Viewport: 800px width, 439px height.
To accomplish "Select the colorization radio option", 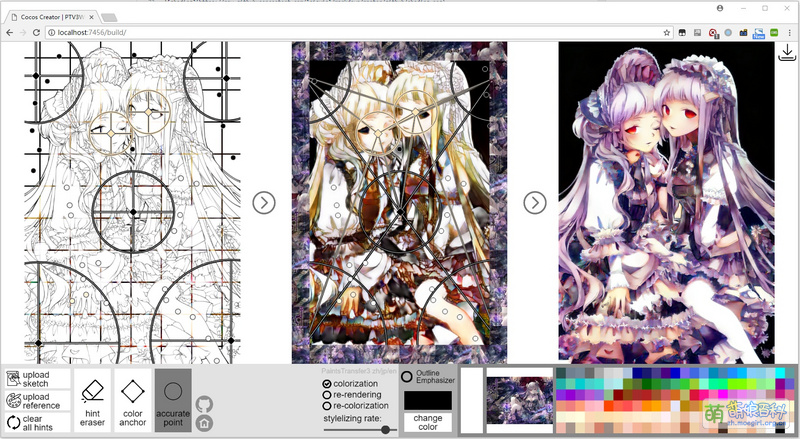I will (327, 384).
